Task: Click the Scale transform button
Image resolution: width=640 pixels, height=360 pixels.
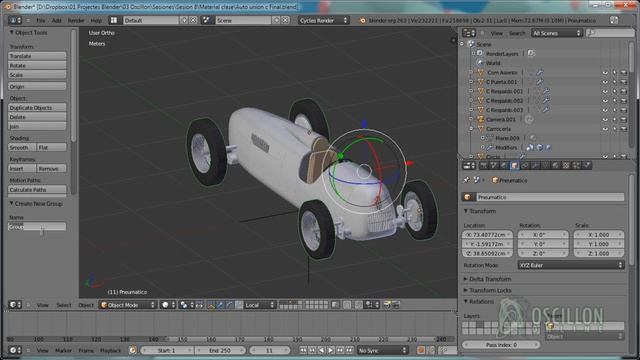Action: (x=37, y=75)
